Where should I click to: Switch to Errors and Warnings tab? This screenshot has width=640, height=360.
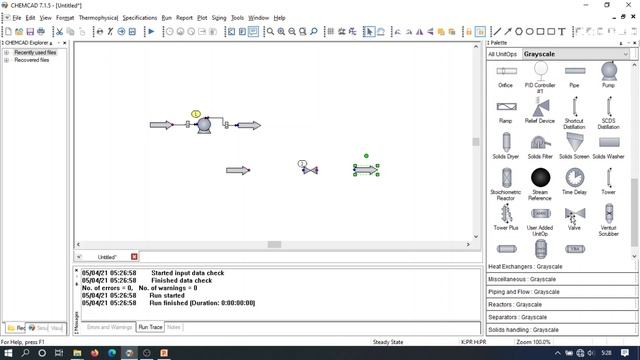pyautogui.click(x=109, y=327)
